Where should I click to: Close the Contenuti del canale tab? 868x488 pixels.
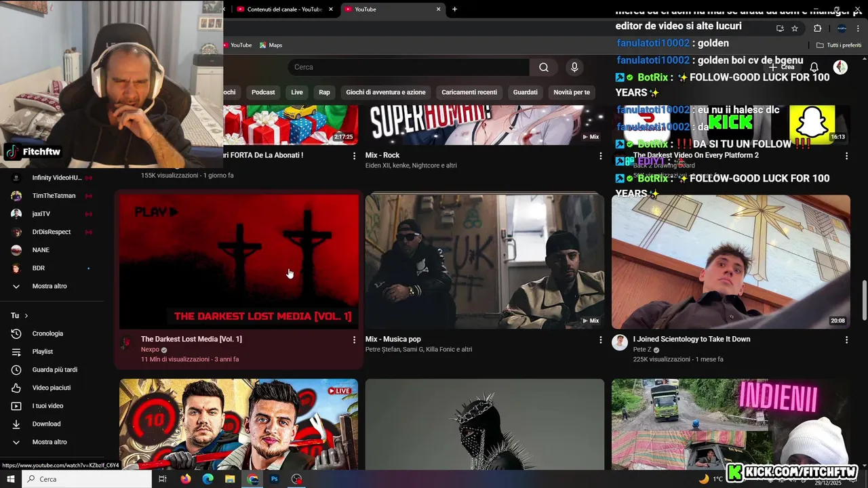331,9
